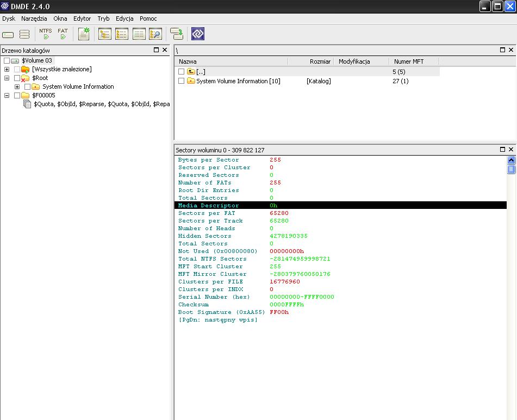Open the Pomoc menu
This screenshot has width=517, height=420.
pos(148,18)
